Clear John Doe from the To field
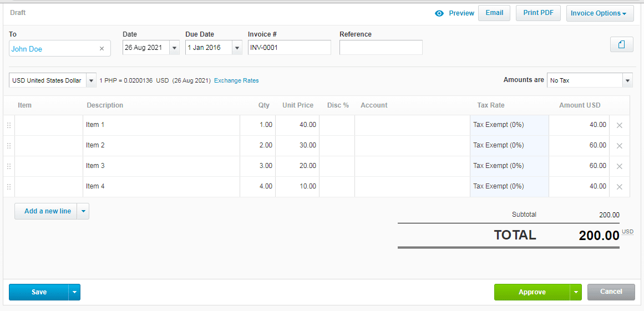Screen dimensions: 644x311 [102, 49]
